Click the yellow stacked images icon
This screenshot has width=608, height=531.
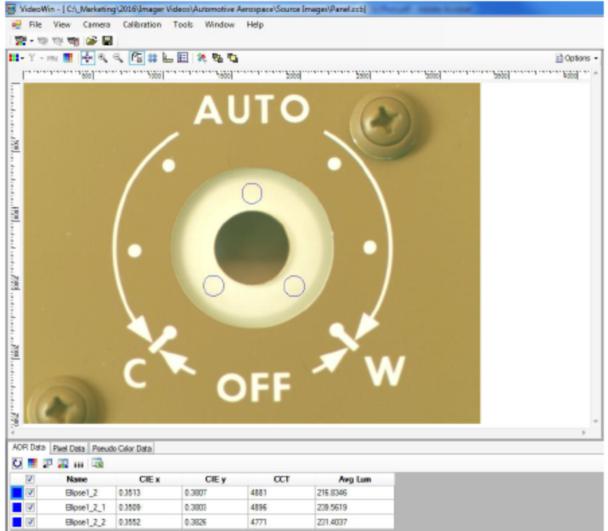232,58
